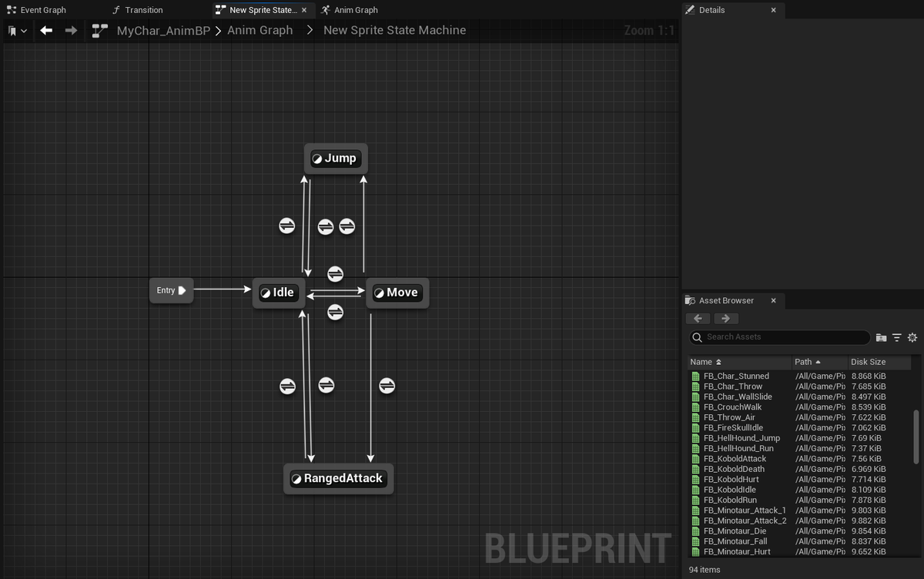This screenshot has height=579, width=924.
Task: Close the Asset Browser tab
Action: point(774,300)
